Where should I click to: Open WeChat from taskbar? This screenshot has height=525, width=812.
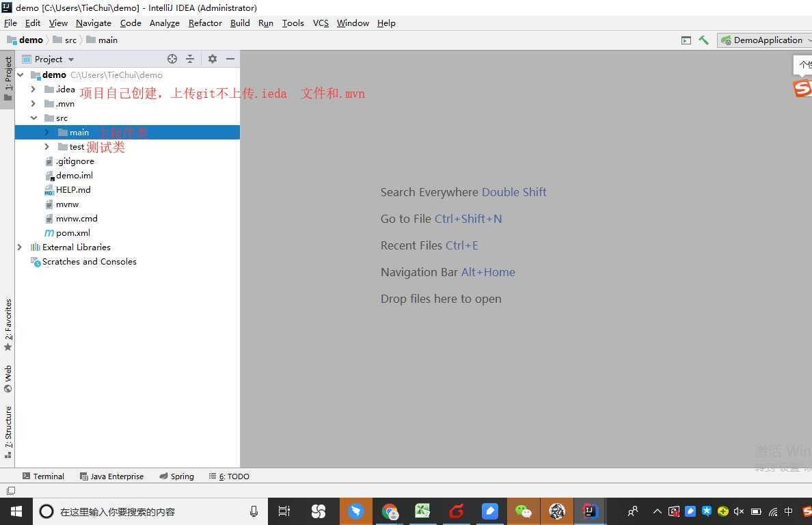[523, 511]
